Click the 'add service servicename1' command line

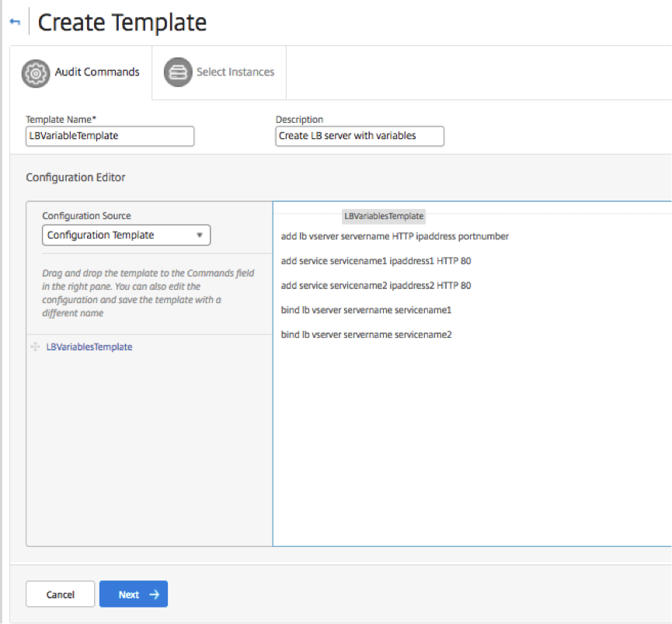tap(376, 261)
